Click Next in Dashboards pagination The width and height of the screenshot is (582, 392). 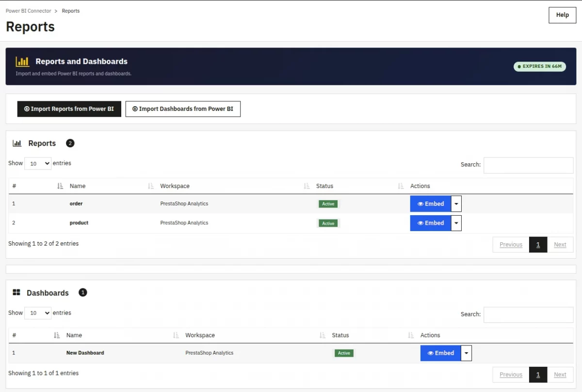[560, 375]
